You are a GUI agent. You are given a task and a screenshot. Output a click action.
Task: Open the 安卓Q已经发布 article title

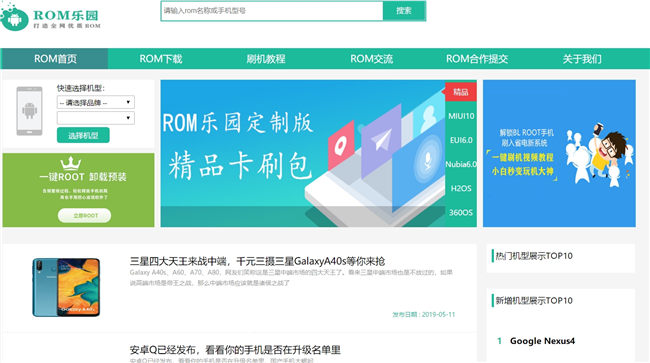click(235, 350)
